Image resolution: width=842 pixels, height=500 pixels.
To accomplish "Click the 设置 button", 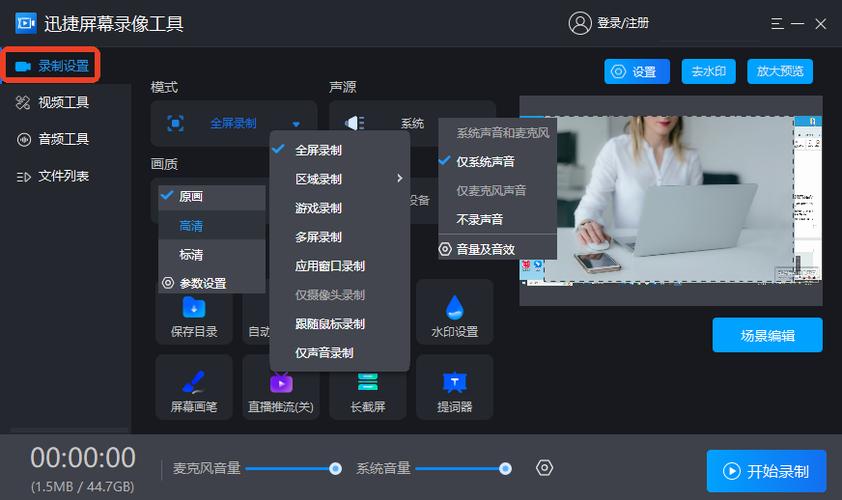I will 637,71.
